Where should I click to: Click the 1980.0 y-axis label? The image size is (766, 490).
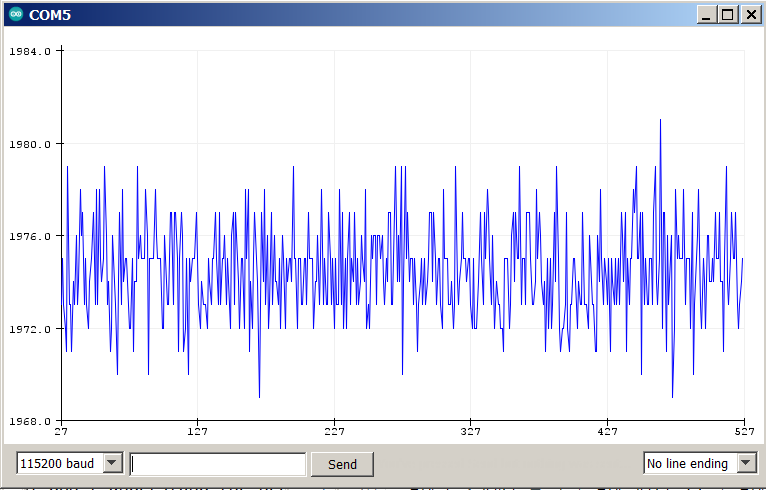coord(30,144)
